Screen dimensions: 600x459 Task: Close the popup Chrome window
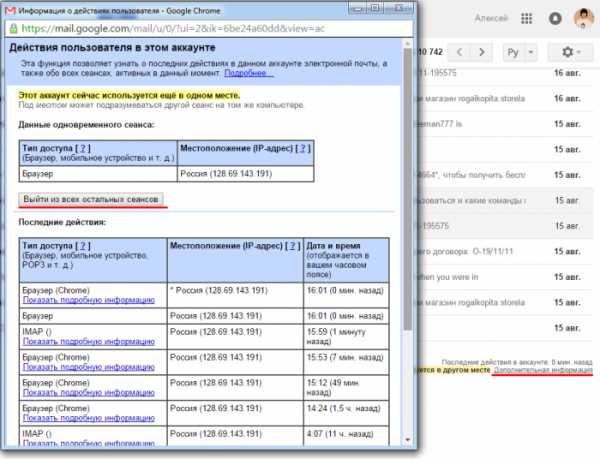[x=399, y=8]
